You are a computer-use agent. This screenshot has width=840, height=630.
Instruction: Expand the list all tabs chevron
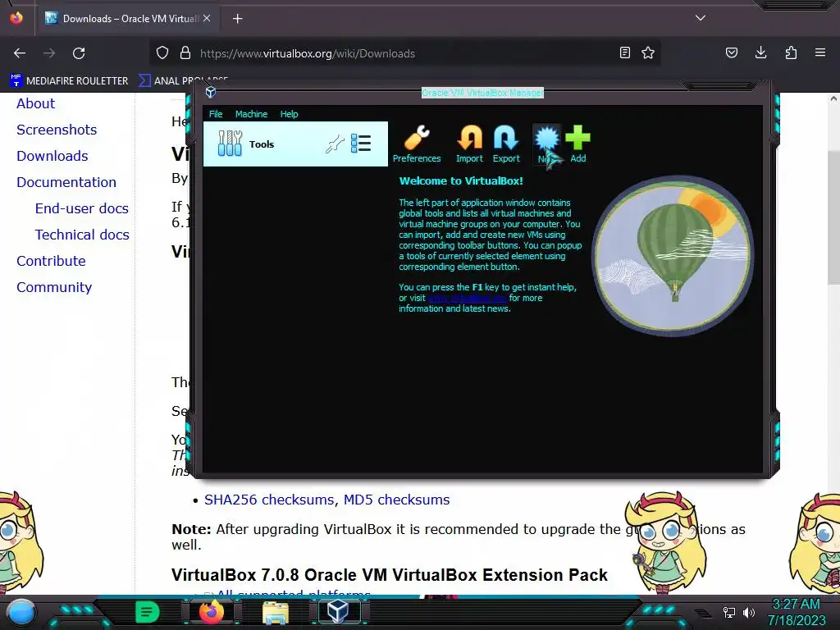pyautogui.click(x=701, y=18)
